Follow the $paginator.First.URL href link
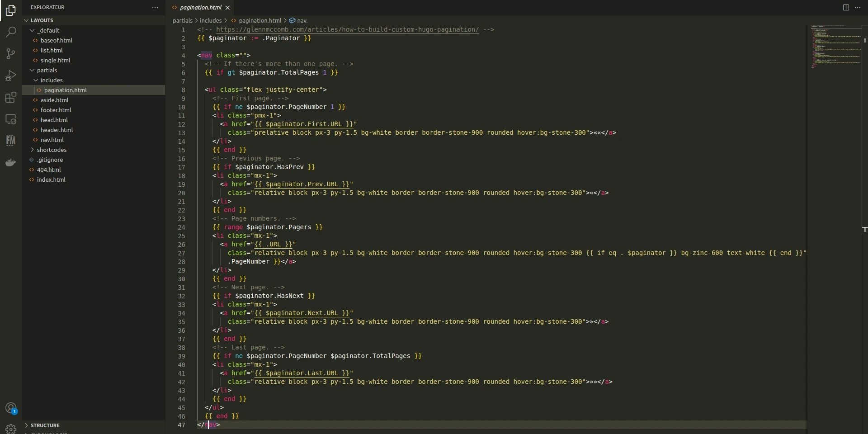 (304, 124)
